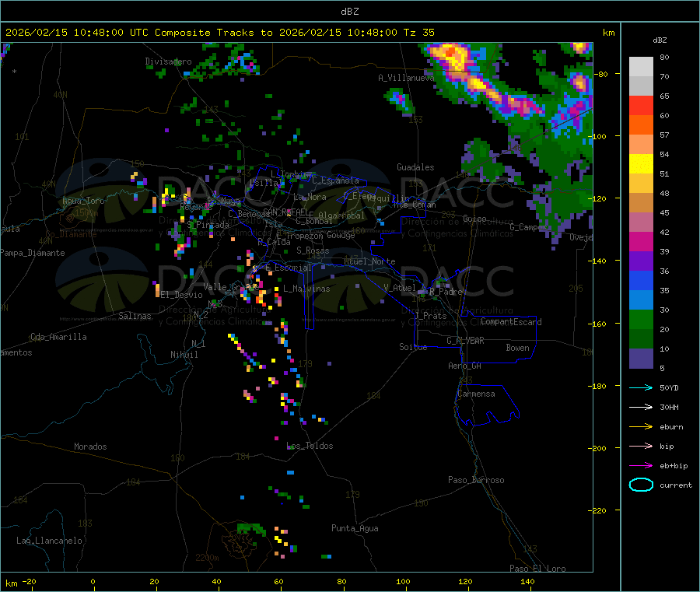
Task: Choose the blue 35 dBZ color swatch
Action: [x=641, y=280]
